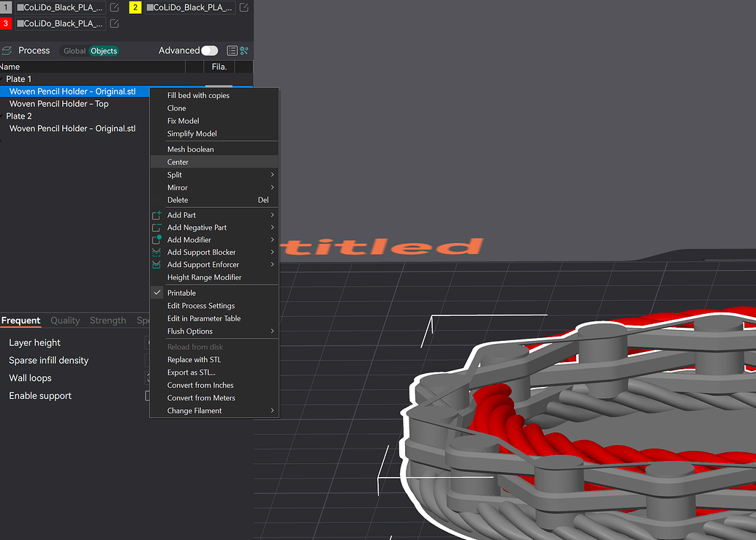
Task: Open the compare presets icon
Action: pyautogui.click(x=244, y=50)
